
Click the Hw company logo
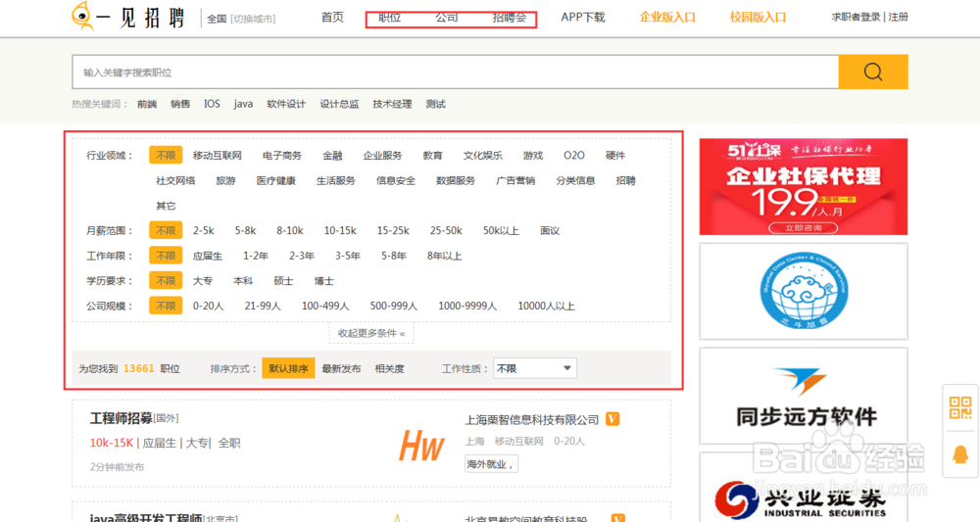421,446
